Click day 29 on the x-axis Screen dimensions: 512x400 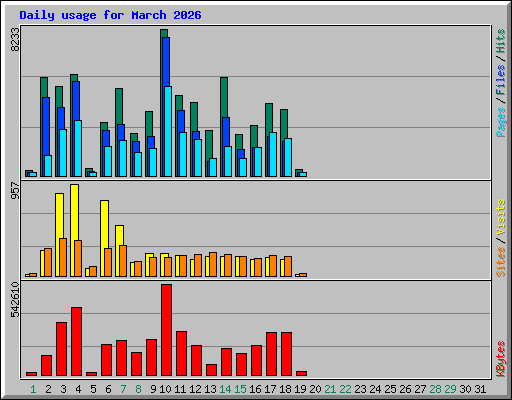tap(450, 389)
